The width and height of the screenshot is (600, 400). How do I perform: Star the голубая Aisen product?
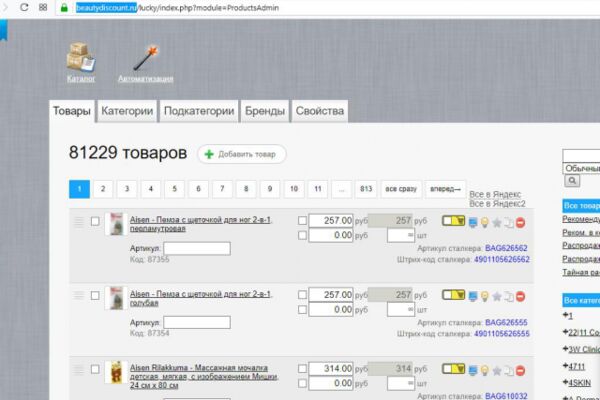click(x=497, y=296)
